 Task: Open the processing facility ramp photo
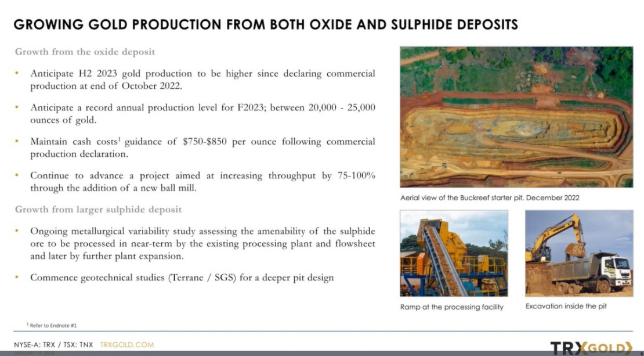(x=454, y=253)
